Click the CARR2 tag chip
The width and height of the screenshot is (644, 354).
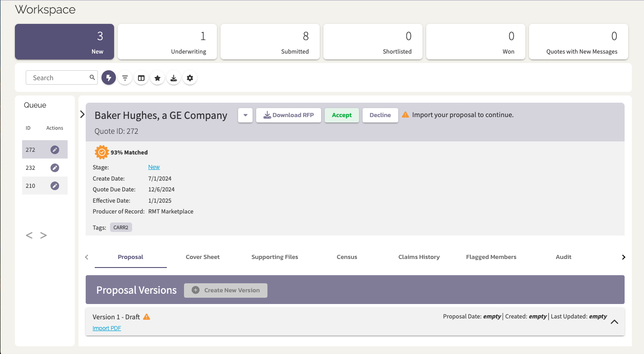pos(121,227)
